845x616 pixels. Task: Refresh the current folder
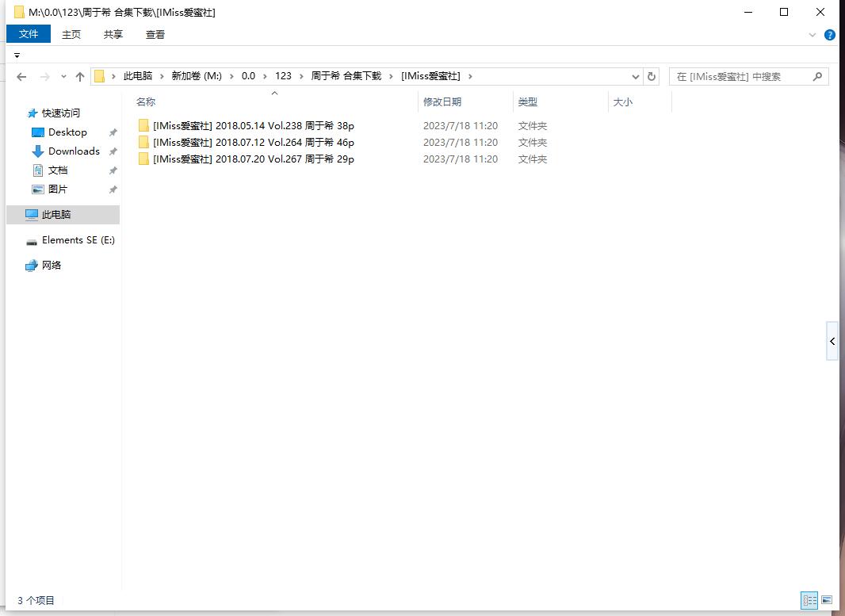[652, 77]
